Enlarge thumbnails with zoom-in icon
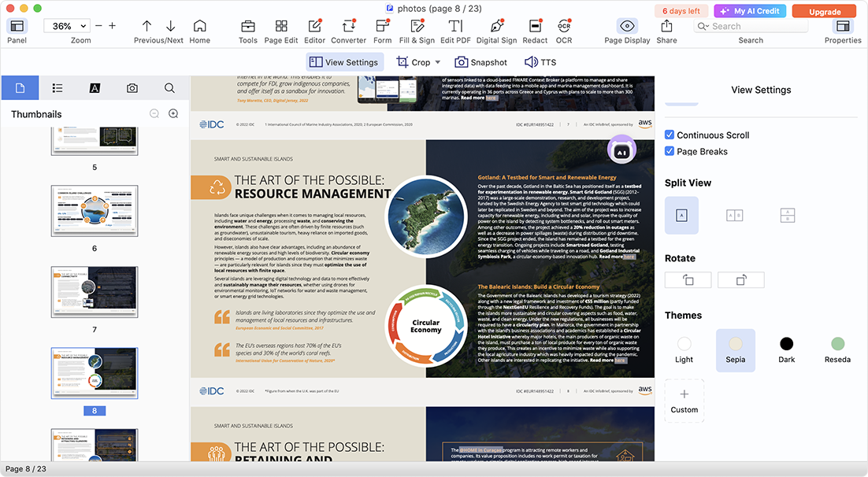This screenshot has height=477, width=868. coord(173,113)
